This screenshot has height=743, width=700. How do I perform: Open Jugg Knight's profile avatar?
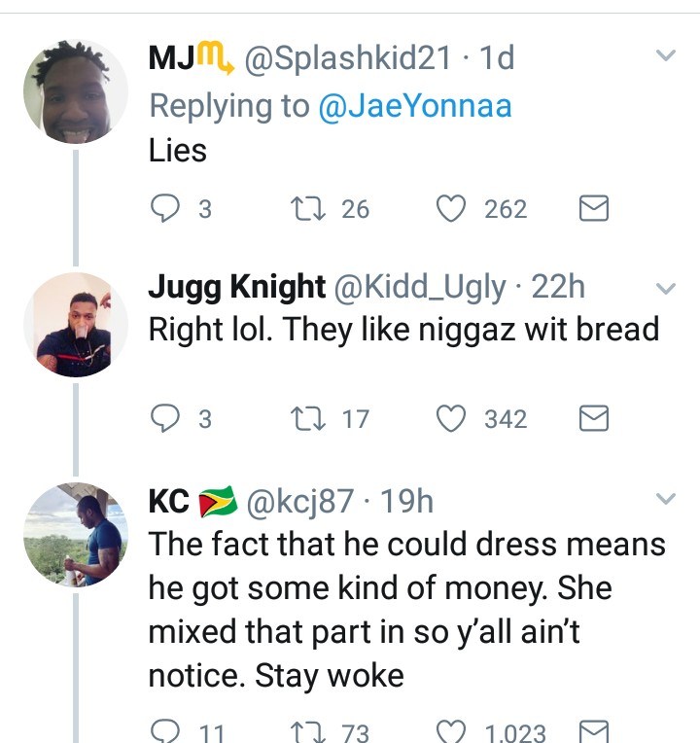75,324
